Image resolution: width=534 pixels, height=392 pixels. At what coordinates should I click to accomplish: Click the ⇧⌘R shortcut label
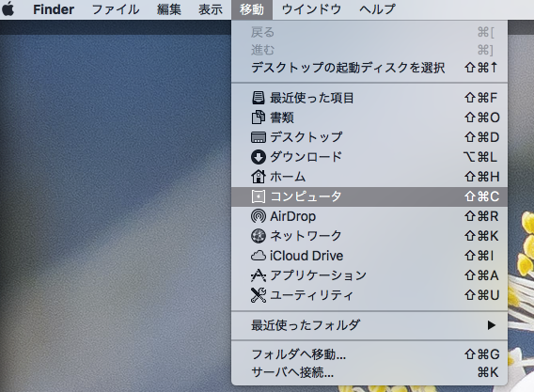(x=481, y=216)
